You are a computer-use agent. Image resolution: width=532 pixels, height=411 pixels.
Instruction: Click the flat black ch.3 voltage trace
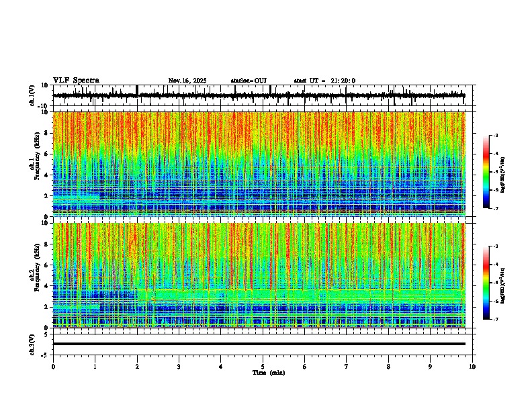point(259,344)
